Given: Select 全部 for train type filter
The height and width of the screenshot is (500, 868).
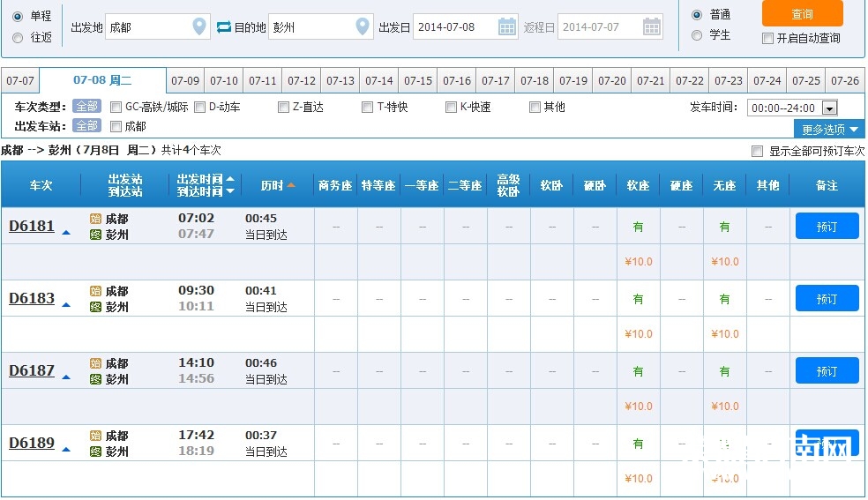Looking at the screenshot, I should (x=87, y=106).
